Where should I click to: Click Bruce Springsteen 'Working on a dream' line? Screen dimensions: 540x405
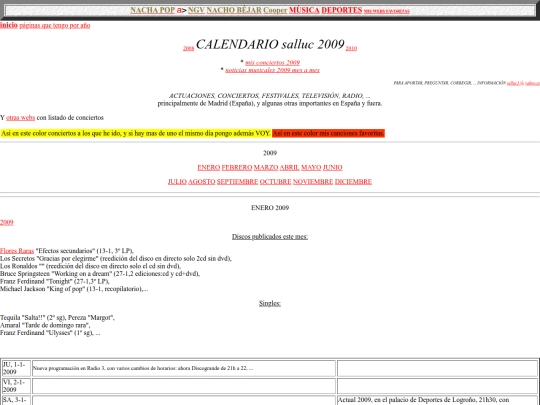(100, 274)
